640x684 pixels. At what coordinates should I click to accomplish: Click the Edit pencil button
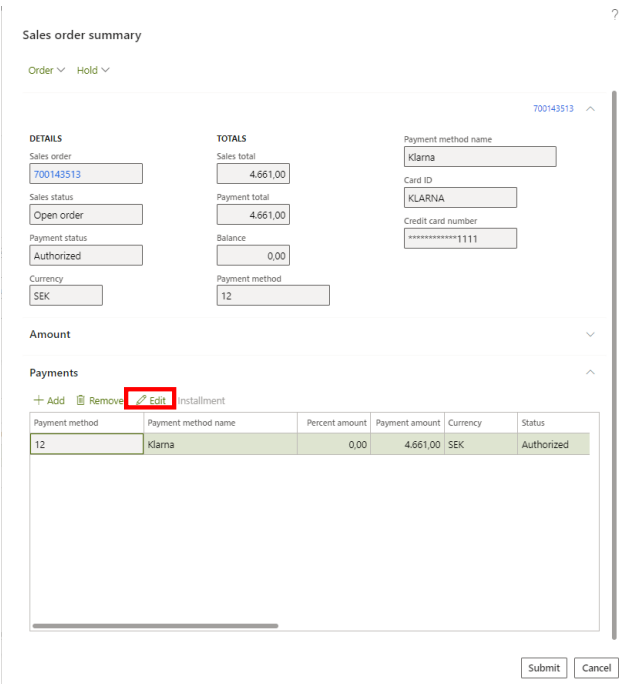(x=151, y=400)
